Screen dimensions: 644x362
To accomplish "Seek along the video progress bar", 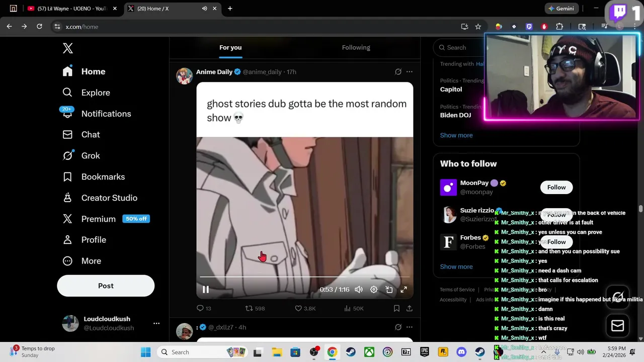I will (305, 277).
